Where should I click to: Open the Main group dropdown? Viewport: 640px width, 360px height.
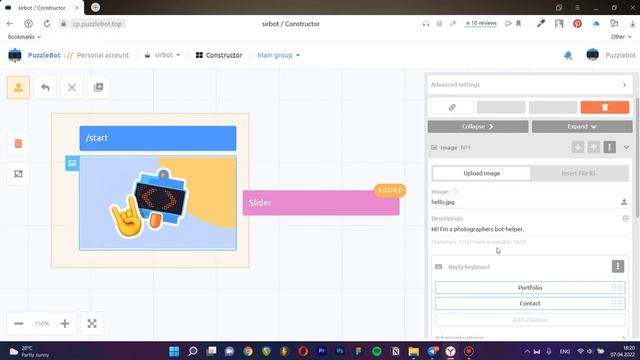point(278,55)
